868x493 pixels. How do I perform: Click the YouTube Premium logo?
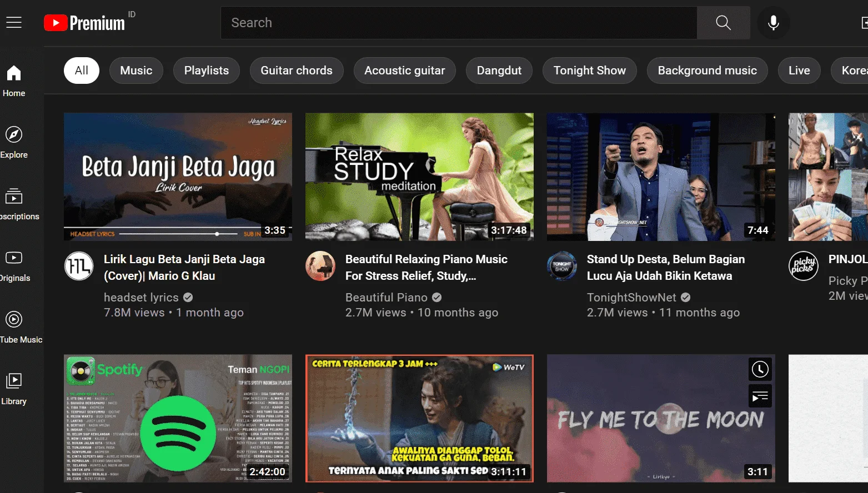point(84,23)
